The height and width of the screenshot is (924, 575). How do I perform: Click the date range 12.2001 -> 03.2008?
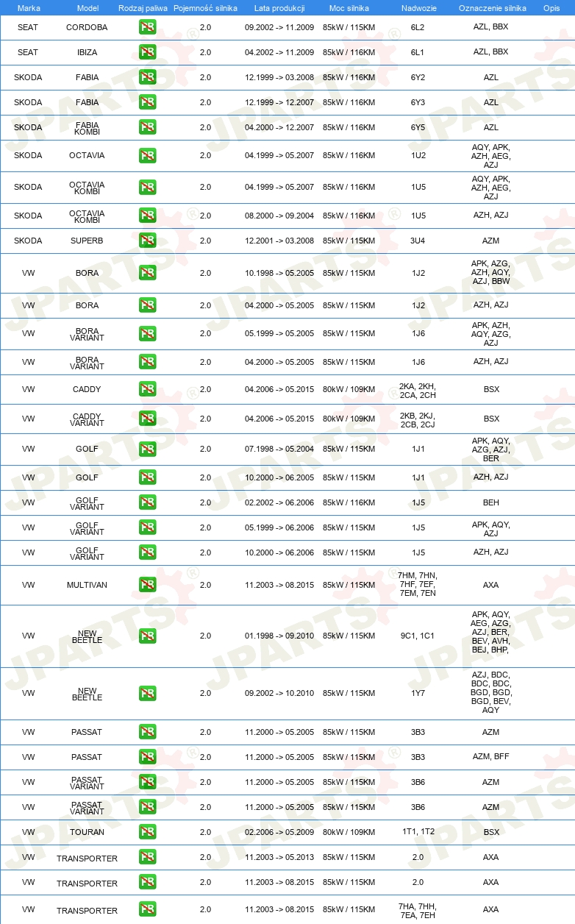[279, 241]
